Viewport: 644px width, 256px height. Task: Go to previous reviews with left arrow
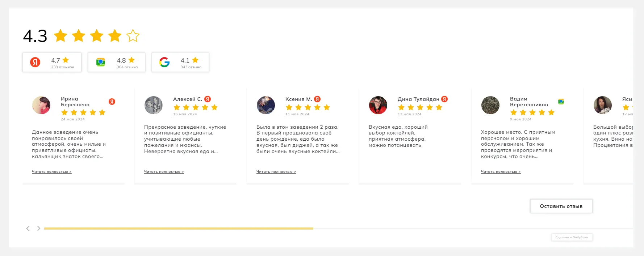[28, 229]
